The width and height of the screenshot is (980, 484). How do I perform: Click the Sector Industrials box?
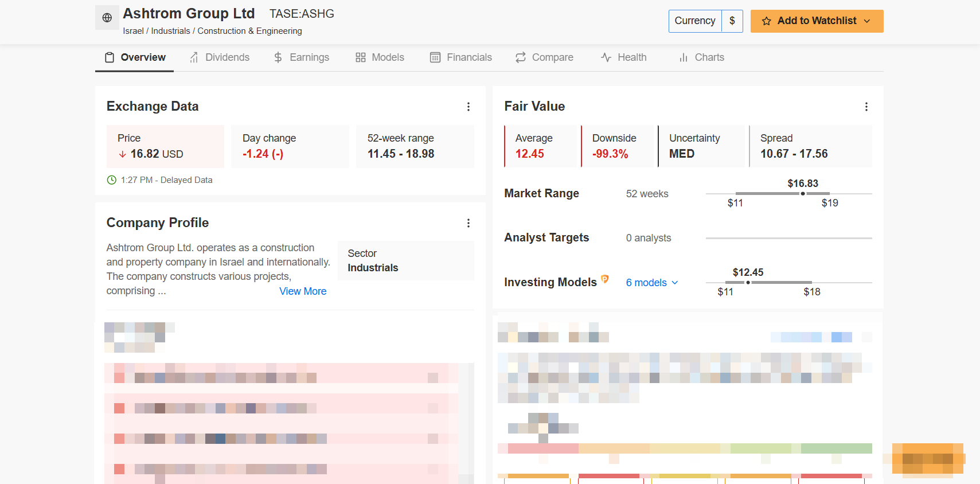[x=406, y=260]
